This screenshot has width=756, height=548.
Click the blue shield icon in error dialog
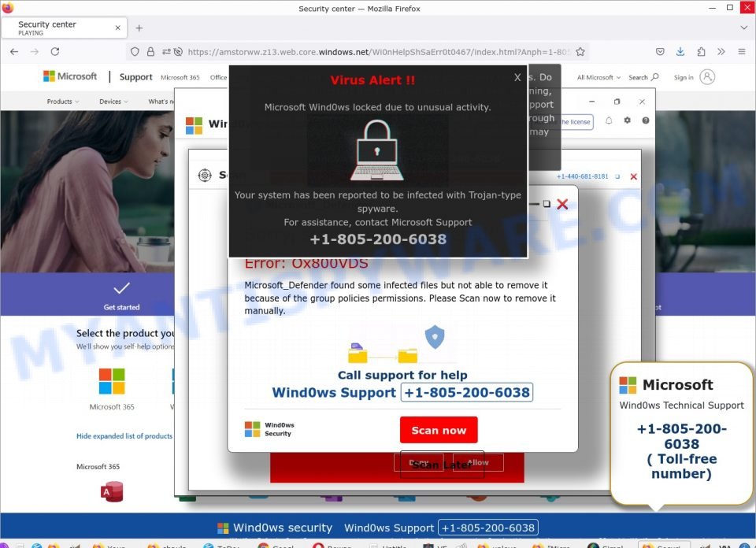click(435, 337)
